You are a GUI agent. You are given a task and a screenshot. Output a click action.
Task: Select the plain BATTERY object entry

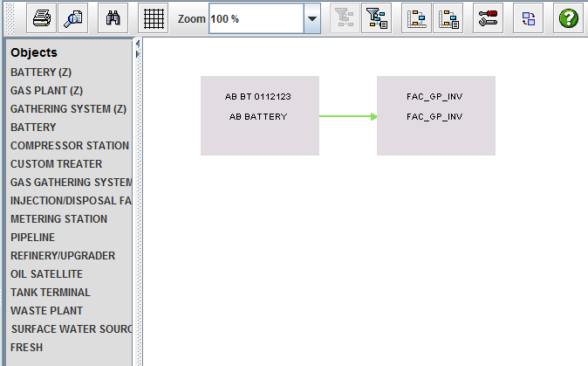(33, 128)
